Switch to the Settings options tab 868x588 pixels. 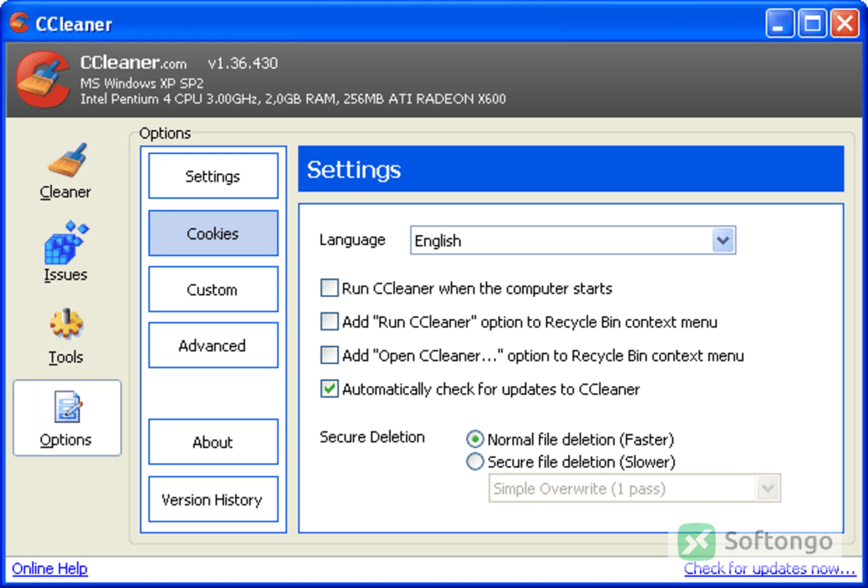[x=213, y=176]
